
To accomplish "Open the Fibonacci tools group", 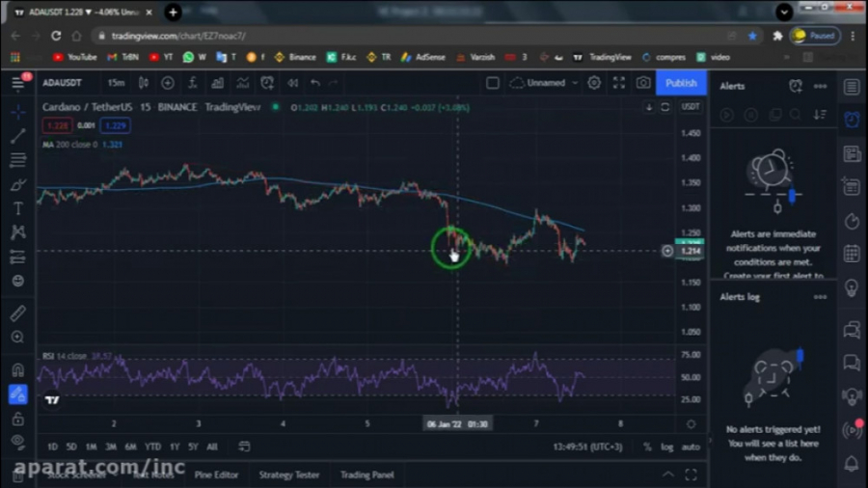I will click(x=17, y=160).
